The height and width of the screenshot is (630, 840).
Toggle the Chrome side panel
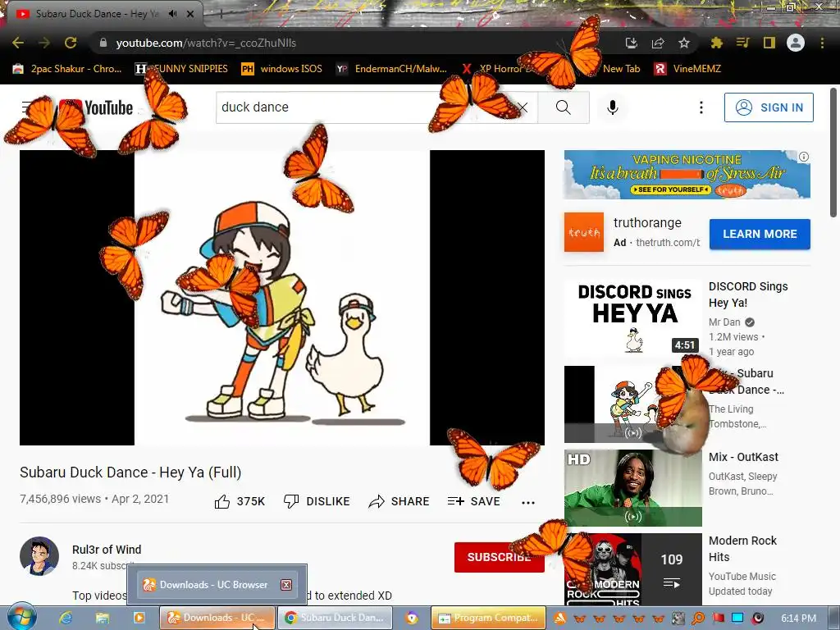point(769,43)
